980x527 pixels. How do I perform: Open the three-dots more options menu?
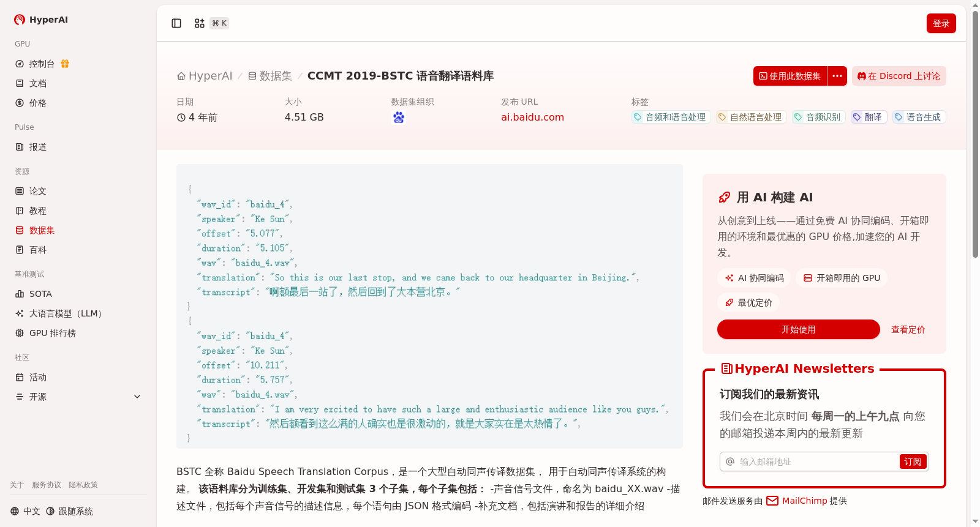837,76
